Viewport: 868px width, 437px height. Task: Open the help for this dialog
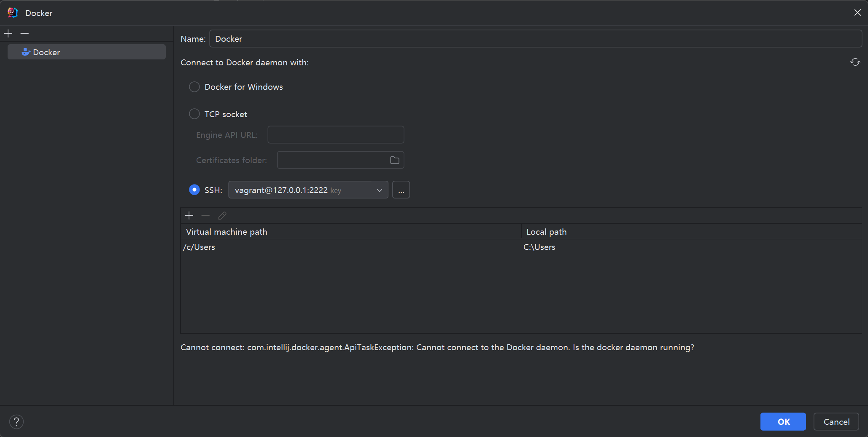16,422
